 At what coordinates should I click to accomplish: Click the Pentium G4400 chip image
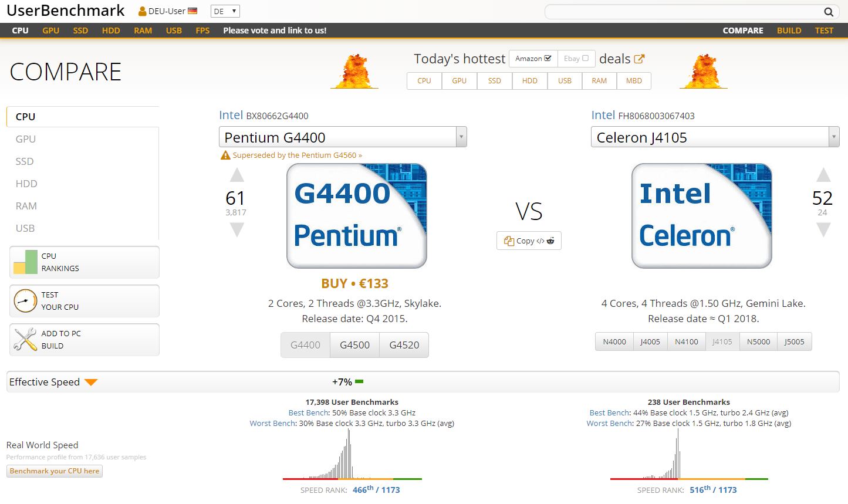pyautogui.click(x=357, y=216)
